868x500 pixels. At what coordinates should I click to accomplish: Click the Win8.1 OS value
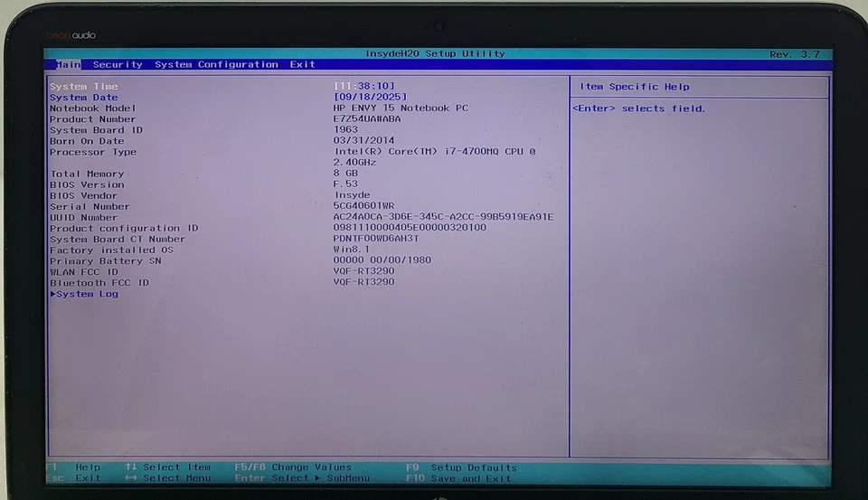click(352, 250)
